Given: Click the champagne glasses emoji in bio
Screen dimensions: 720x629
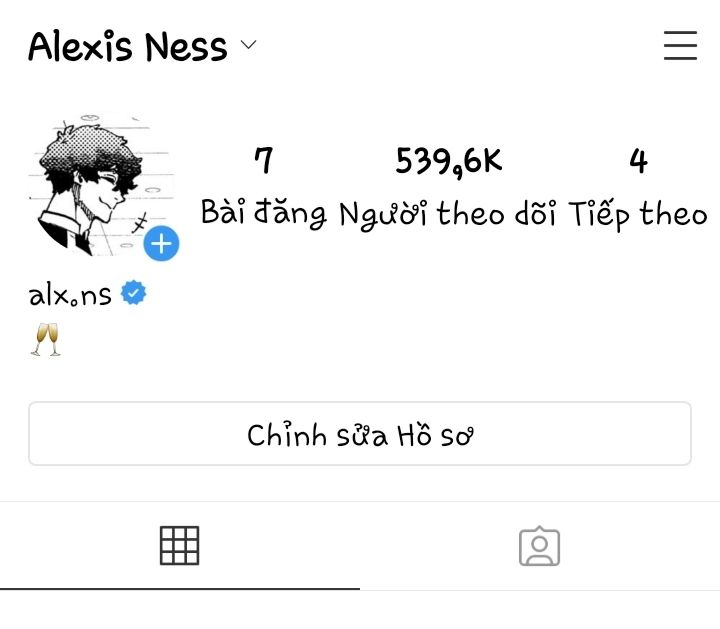Looking at the screenshot, I should (x=45, y=339).
